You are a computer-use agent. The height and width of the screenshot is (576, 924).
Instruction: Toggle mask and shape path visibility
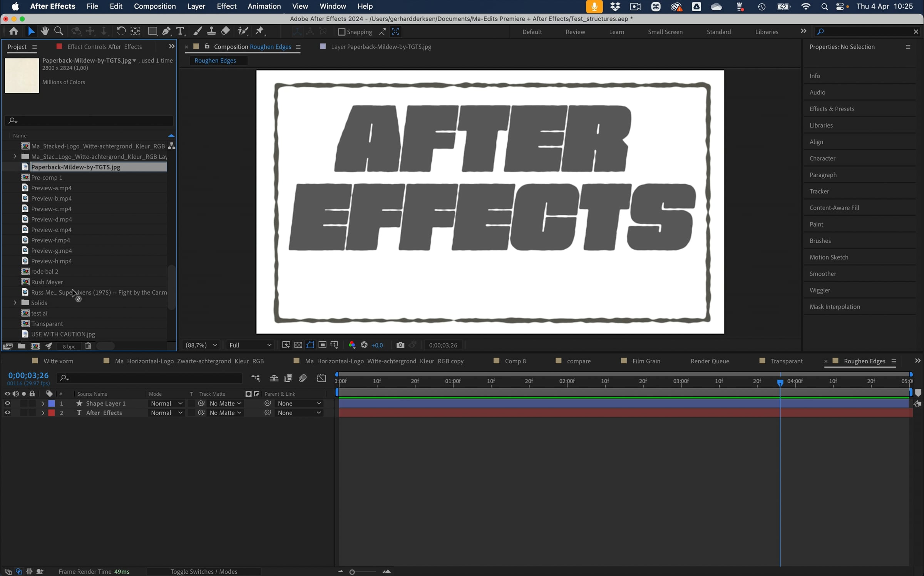pyautogui.click(x=310, y=345)
